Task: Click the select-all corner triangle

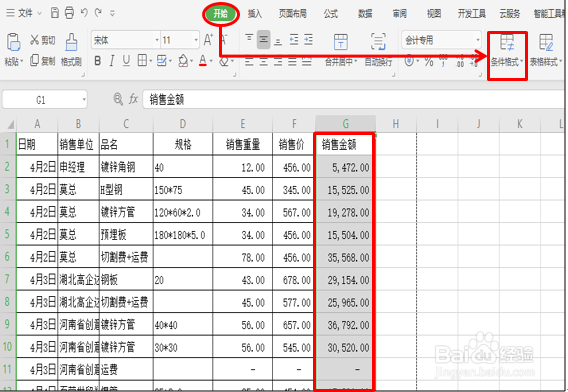Action: tap(10, 125)
